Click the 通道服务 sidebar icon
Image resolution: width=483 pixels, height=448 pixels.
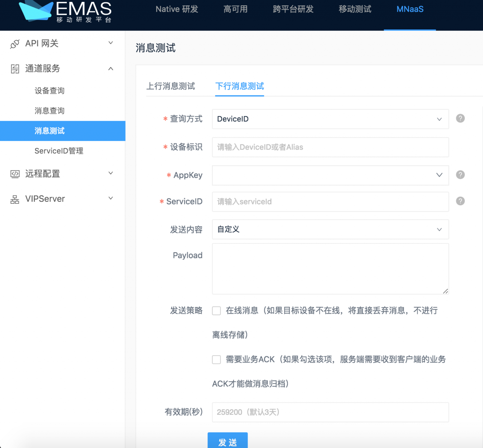click(x=15, y=69)
